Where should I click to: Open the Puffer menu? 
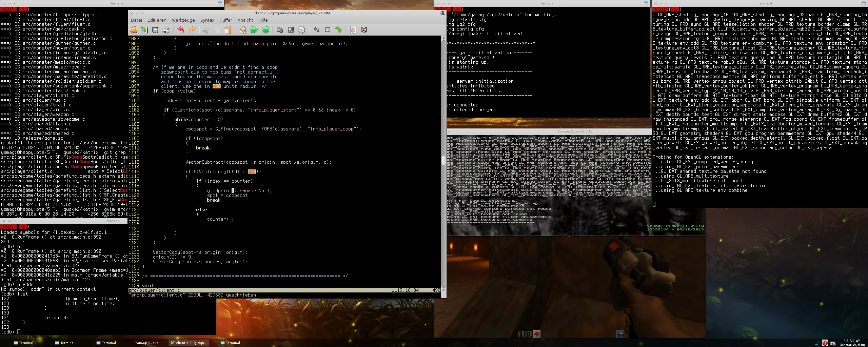pos(226,20)
